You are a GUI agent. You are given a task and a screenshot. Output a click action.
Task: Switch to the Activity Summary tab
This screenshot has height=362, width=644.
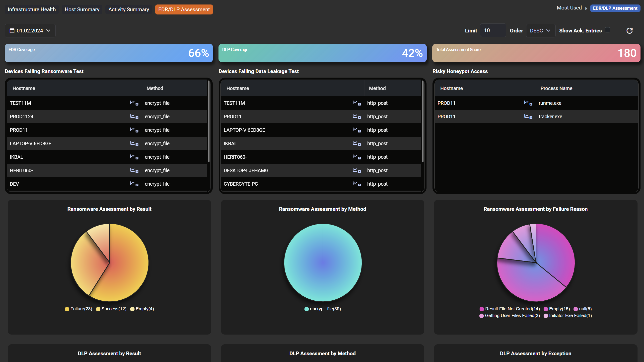tap(129, 9)
